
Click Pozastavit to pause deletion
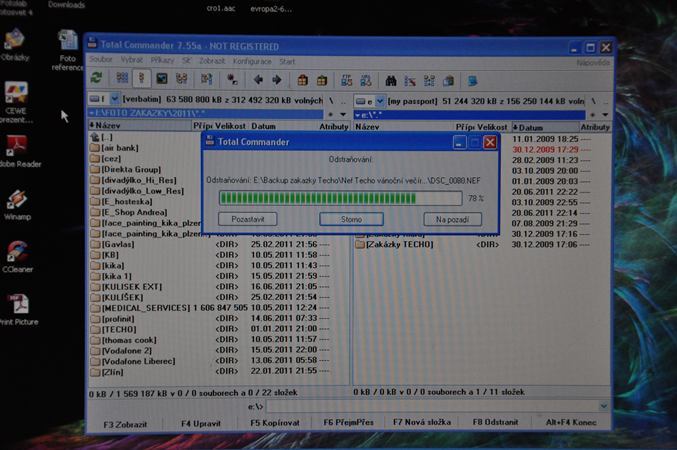click(248, 219)
